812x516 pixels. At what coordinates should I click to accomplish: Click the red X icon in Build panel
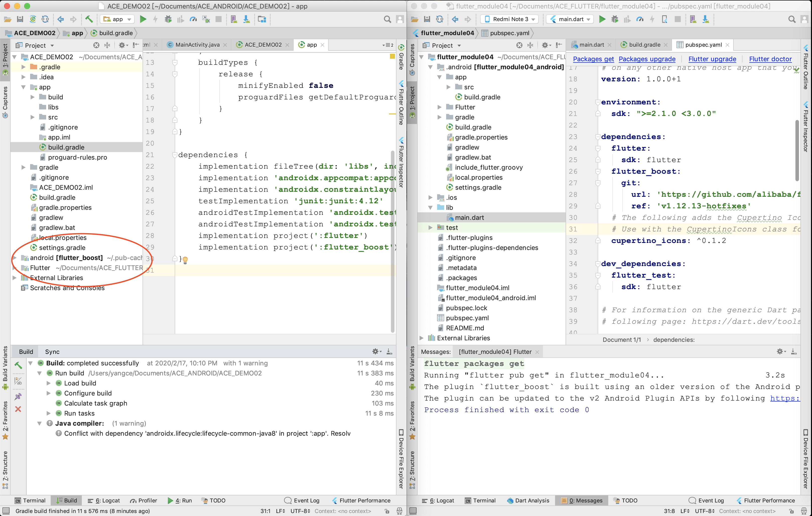pyautogui.click(x=18, y=409)
